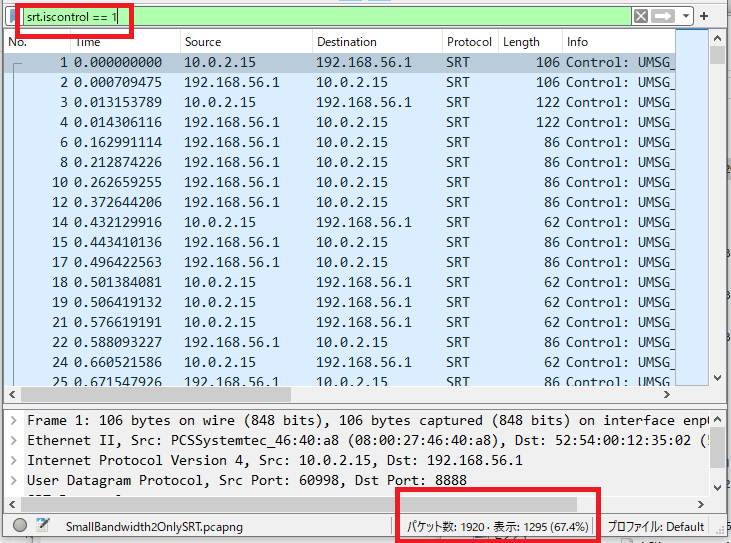Click packet list horizontal scrollbar right arrow
Screen dimensions: 731x543
(x=667, y=395)
